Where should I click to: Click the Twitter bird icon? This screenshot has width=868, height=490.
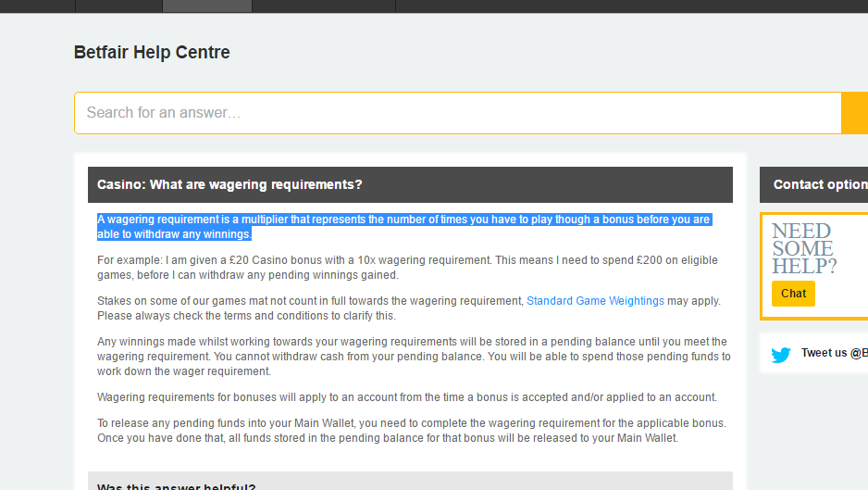click(x=781, y=354)
